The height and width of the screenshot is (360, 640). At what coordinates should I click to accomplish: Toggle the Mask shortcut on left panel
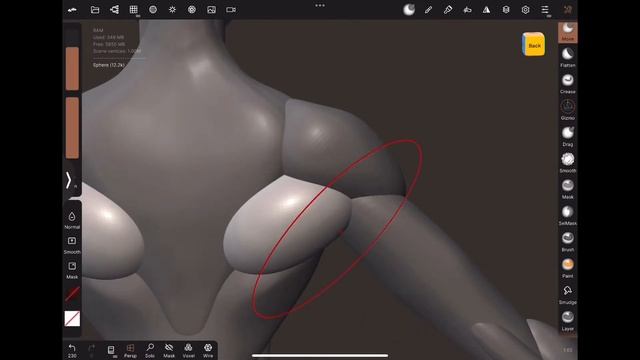click(72, 270)
